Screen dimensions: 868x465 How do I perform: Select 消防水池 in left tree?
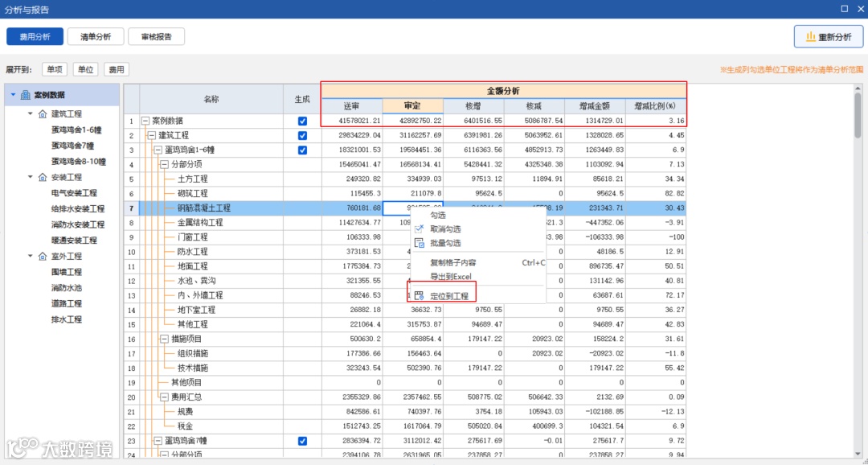[x=67, y=288]
